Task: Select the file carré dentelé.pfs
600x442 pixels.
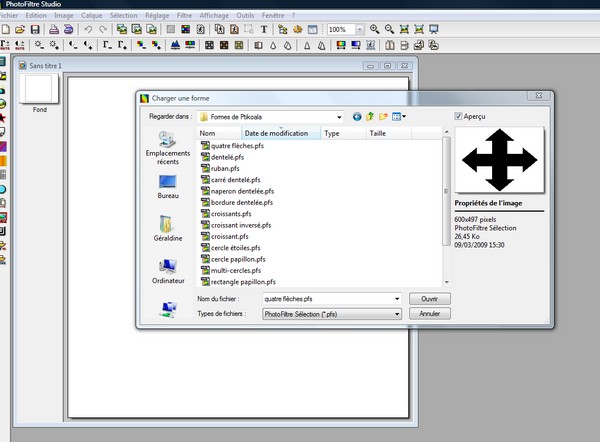Action: (x=231, y=180)
